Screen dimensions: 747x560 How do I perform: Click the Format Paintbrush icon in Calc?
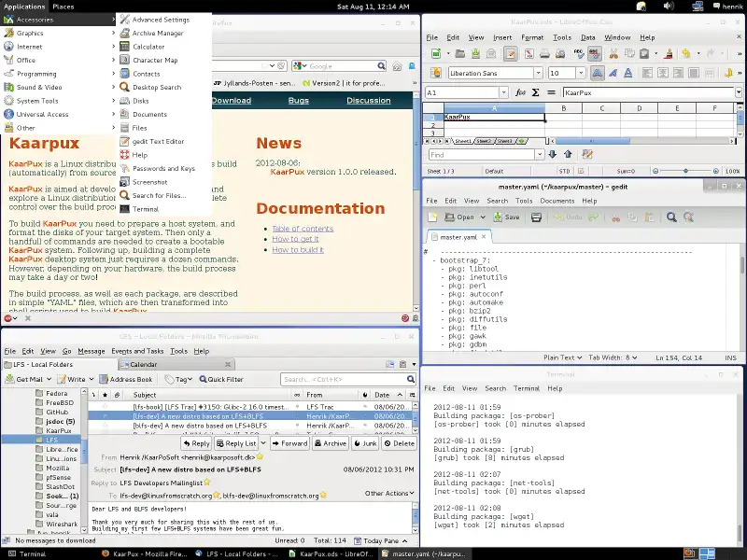click(x=669, y=54)
